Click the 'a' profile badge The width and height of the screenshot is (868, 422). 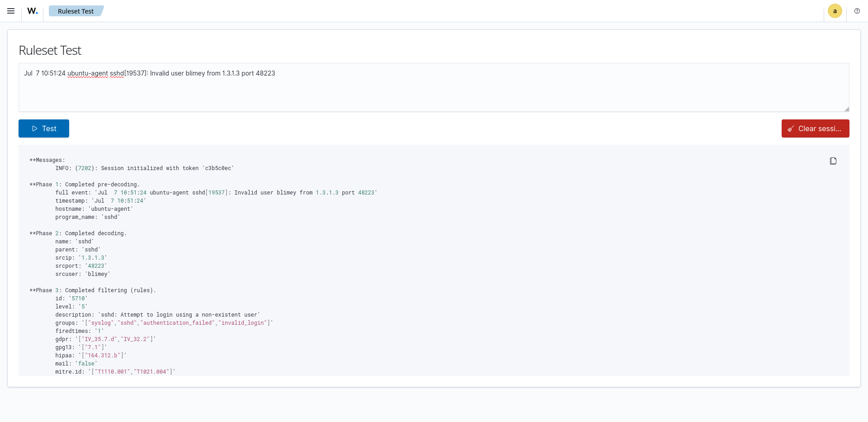click(x=835, y=11)
